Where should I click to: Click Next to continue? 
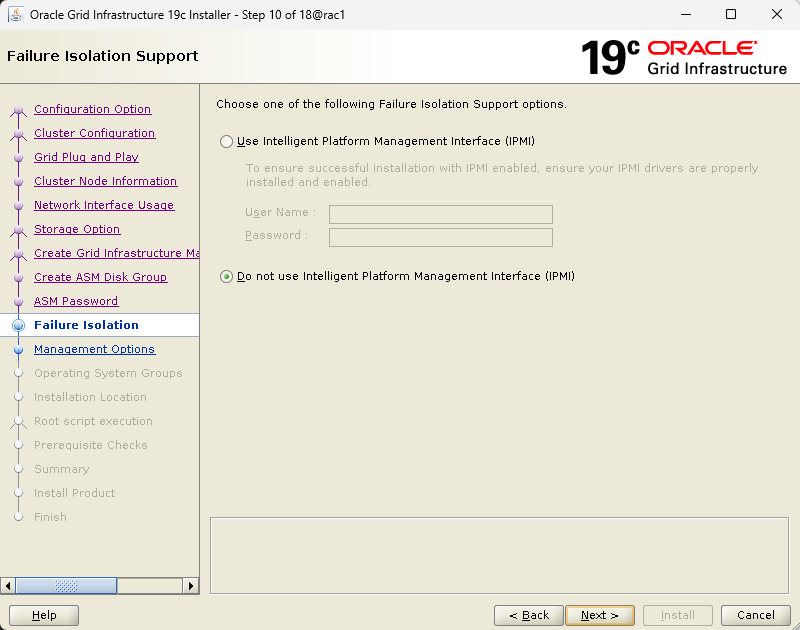point(600,615)
